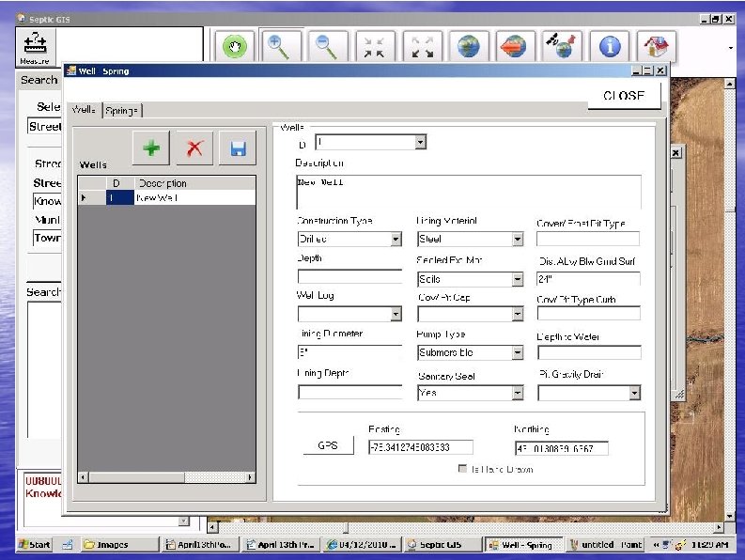Open the Lining Material dropdown
745x560 pixels.
click(x=518, y=239)
